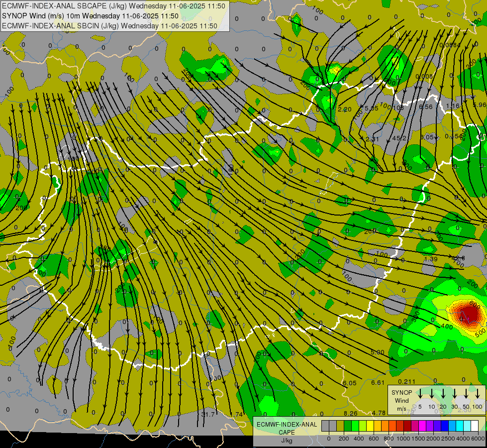
Task: Click the wind arrow above 50 in SYNOP legend
Action: pos(466,394)
